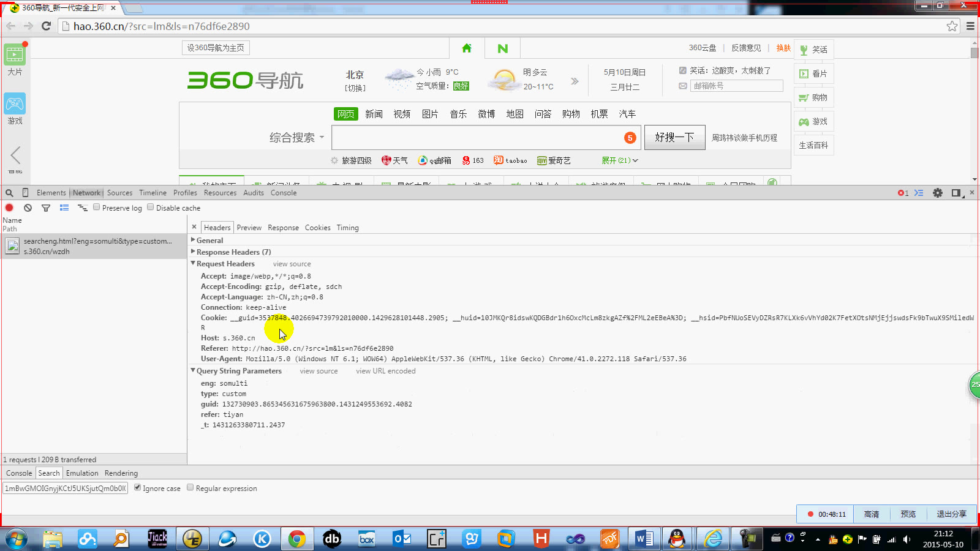
Task: Click the 邮箱帐号 input field
Action: point(737,86)
